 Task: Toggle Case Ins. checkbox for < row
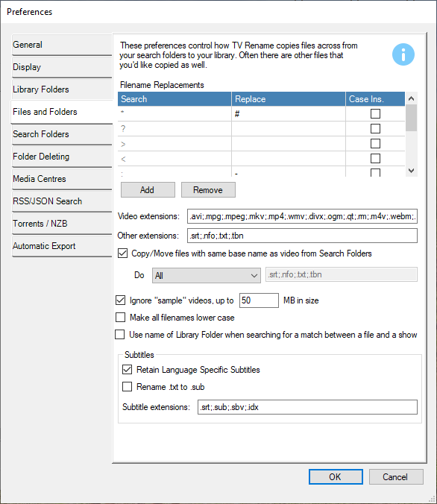coord(375,158)
